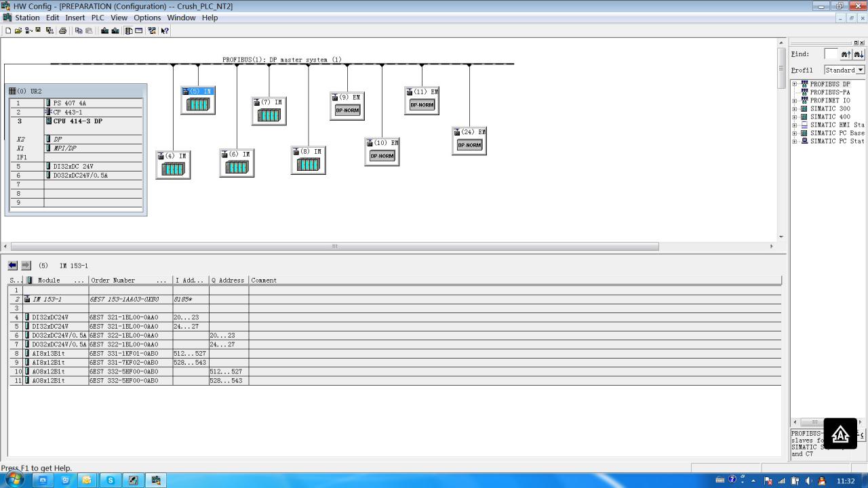
Task: Expand the PROFIBUS DP catalog node
Action: click(x=795, y=84)
